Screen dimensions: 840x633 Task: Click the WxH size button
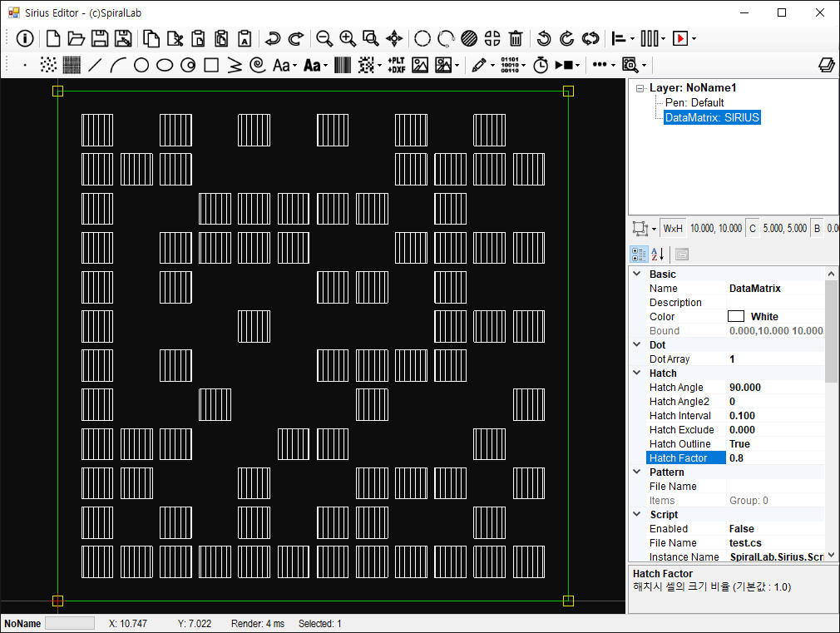(x=673, y=229)
